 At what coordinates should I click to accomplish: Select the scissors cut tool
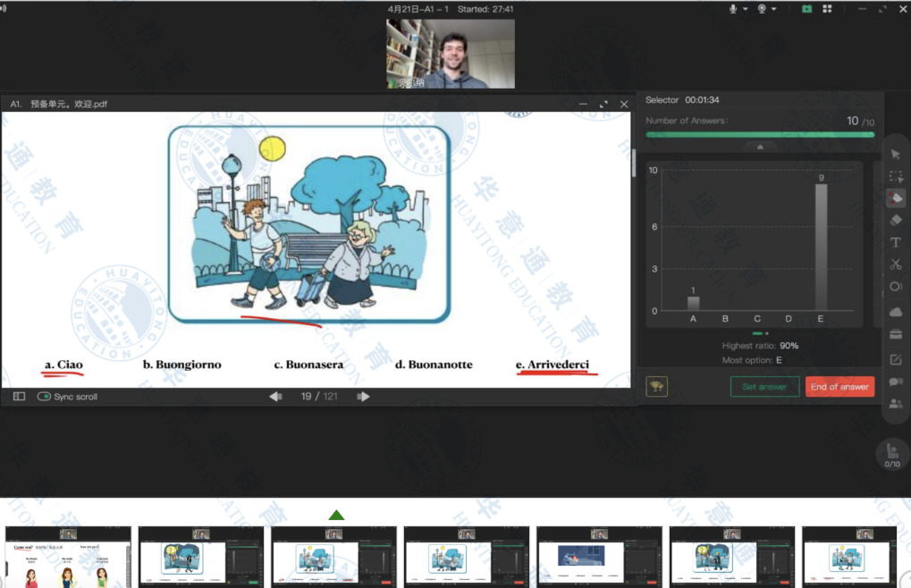point(895,265)
